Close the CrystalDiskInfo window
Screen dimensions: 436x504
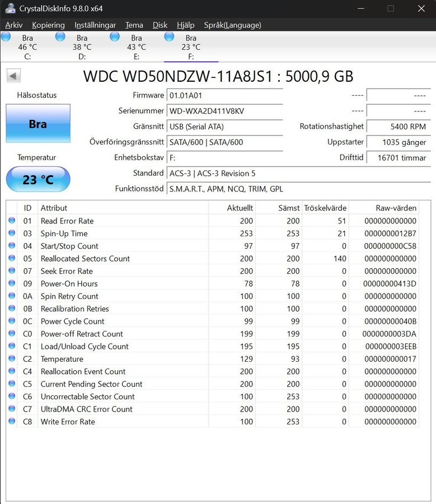coord(421,8)
